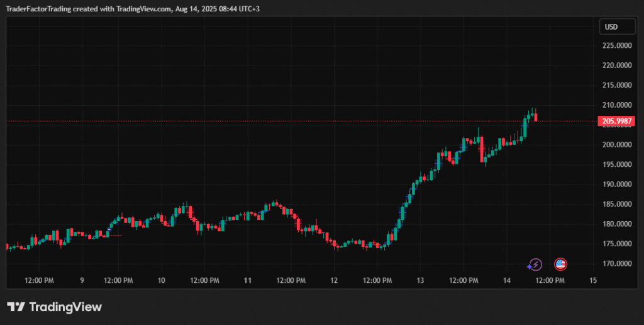Viewport: 644px width, 325px height.
Task: Click the 170.0000 price axis label
Action: click(617, 264)
